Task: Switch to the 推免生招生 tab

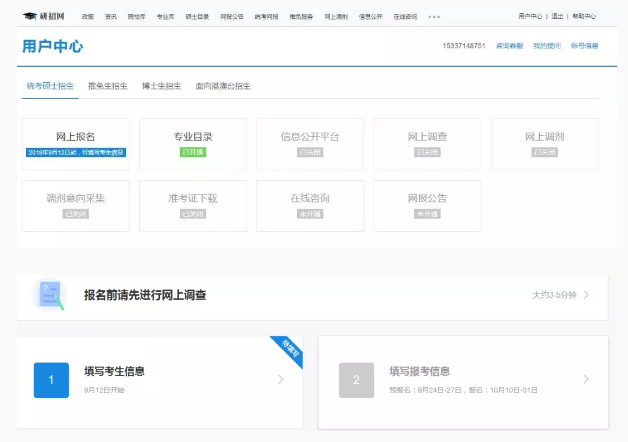Action: 108,86
